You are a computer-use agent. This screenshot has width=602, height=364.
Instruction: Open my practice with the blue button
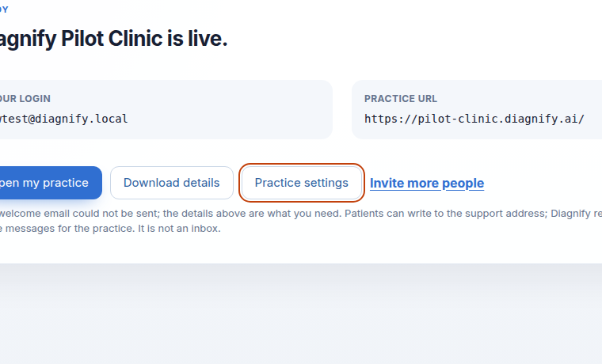[x=50, y=183]
